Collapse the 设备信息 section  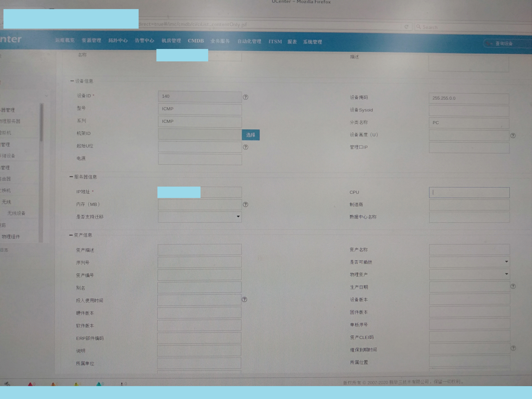72,81
